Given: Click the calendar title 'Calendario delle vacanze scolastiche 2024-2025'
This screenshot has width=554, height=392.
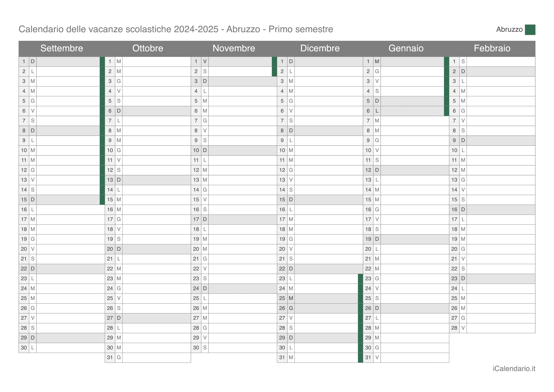Looking at the screenshot, I should coord(119,29).
